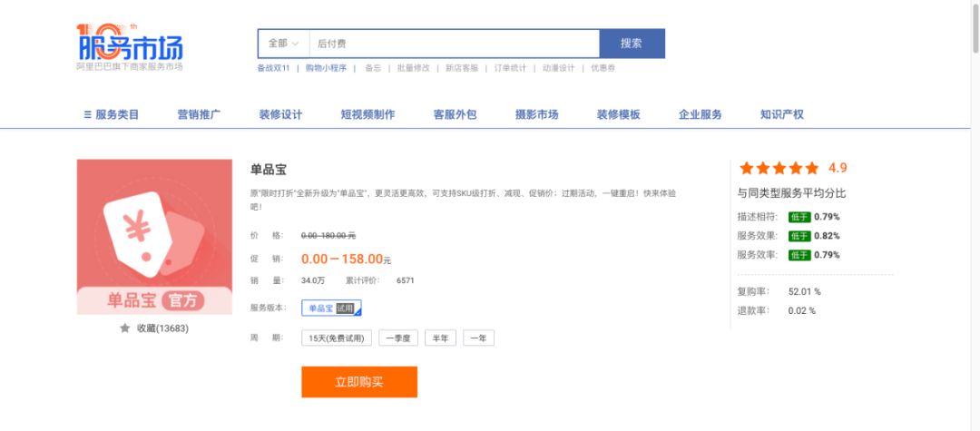Go to the 营销推广 navigation tab

[x=199, y=114]
